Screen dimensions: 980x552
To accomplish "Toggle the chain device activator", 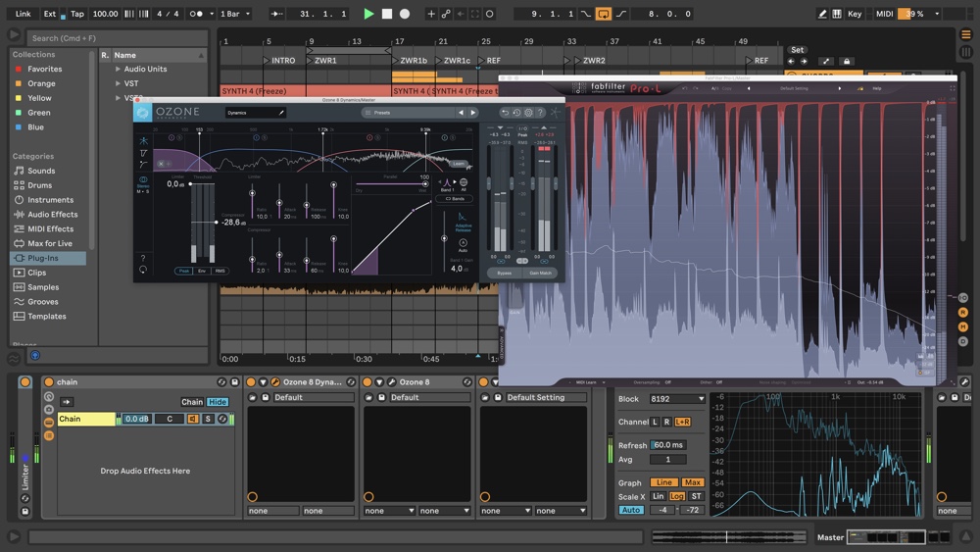I will (49, 382).
